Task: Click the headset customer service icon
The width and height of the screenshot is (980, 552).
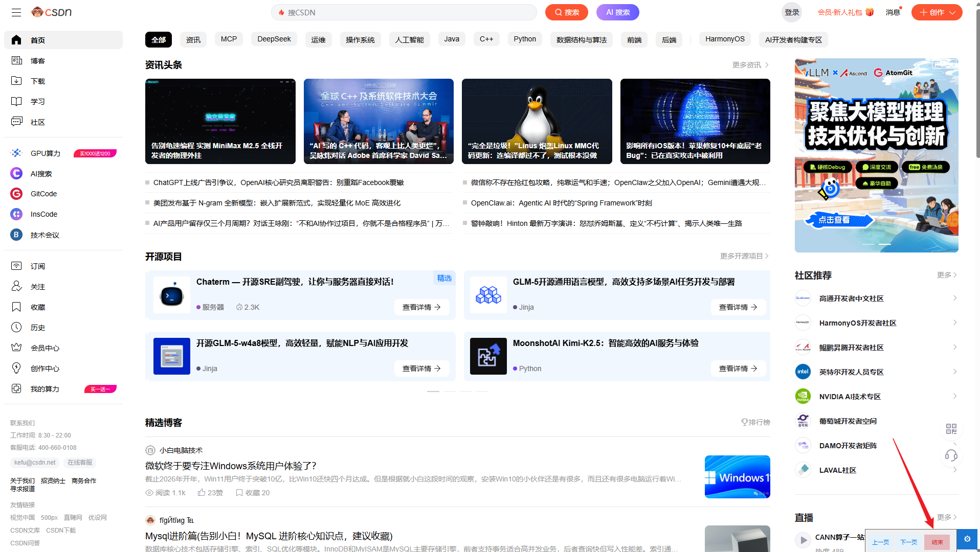Action: click(x=951, y=455)
